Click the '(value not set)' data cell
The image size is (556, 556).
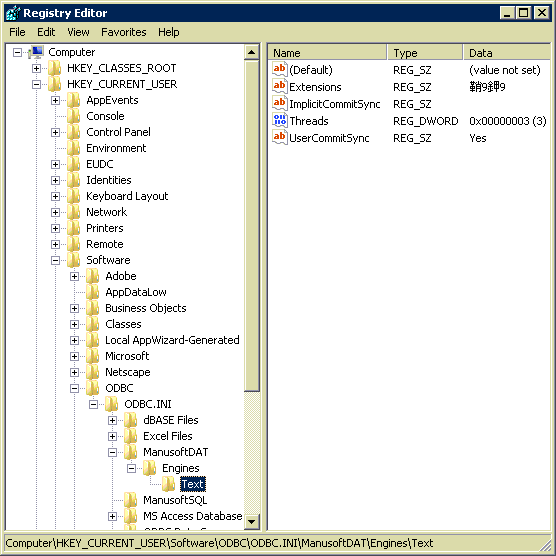point(505,70)
